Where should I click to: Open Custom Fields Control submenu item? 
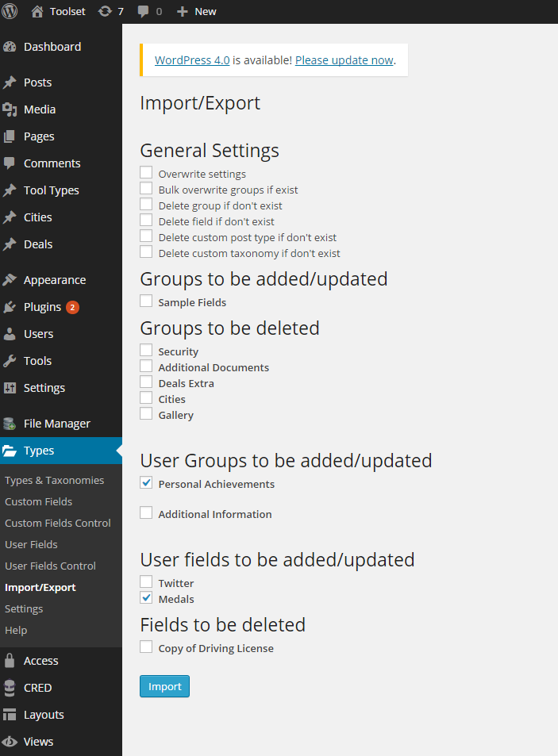pyautogui.click(x=58, y=523)
